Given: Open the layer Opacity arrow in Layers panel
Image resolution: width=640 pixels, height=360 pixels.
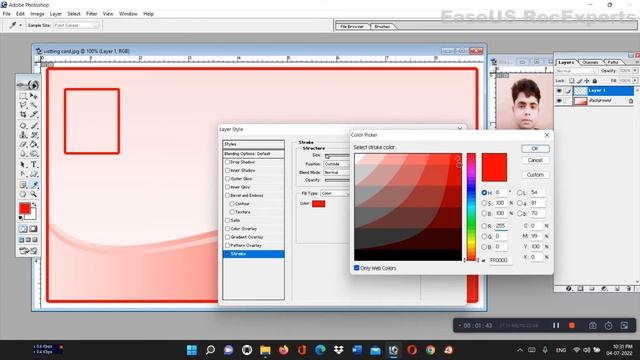Looking at the screenshot, I should tap(635, 71).
